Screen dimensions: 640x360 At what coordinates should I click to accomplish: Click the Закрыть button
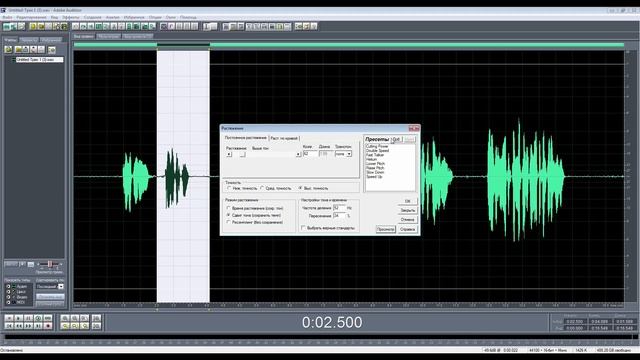(407, 210)
